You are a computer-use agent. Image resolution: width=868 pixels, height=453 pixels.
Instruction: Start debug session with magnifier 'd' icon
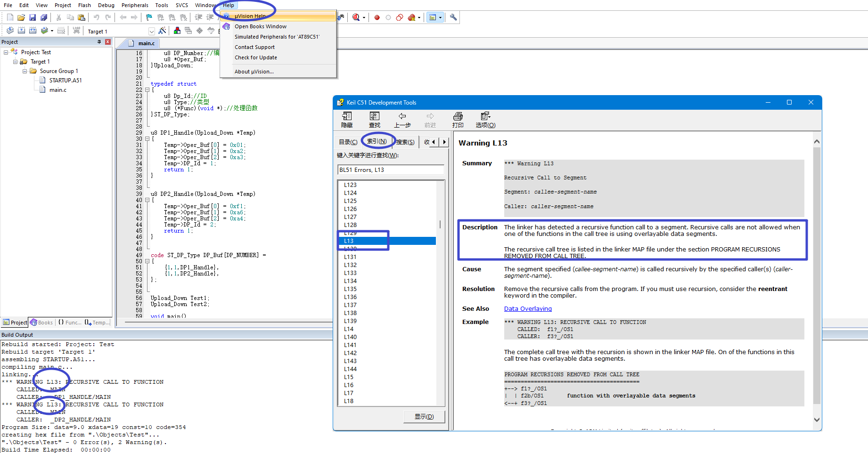pyautogui.click(x=356, y=17)
